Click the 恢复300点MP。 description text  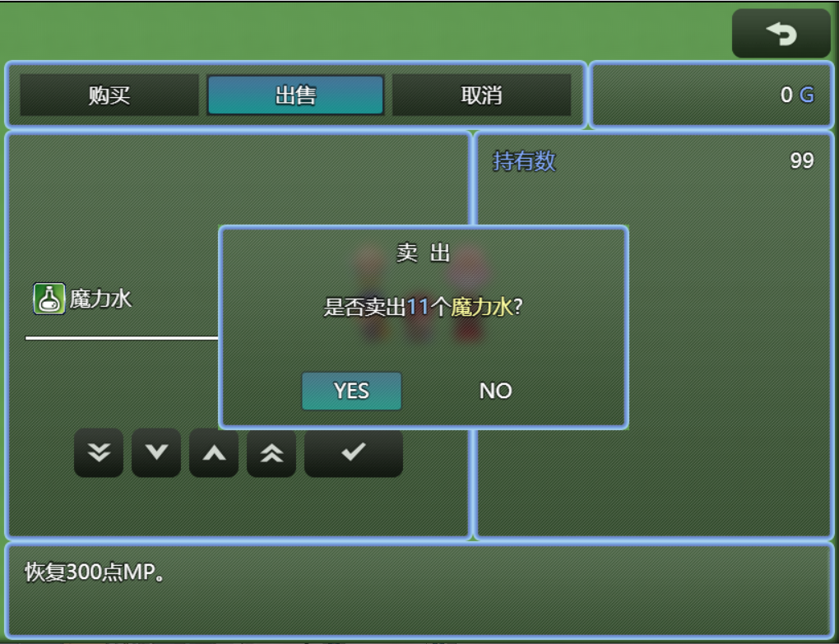pos(95,572)
